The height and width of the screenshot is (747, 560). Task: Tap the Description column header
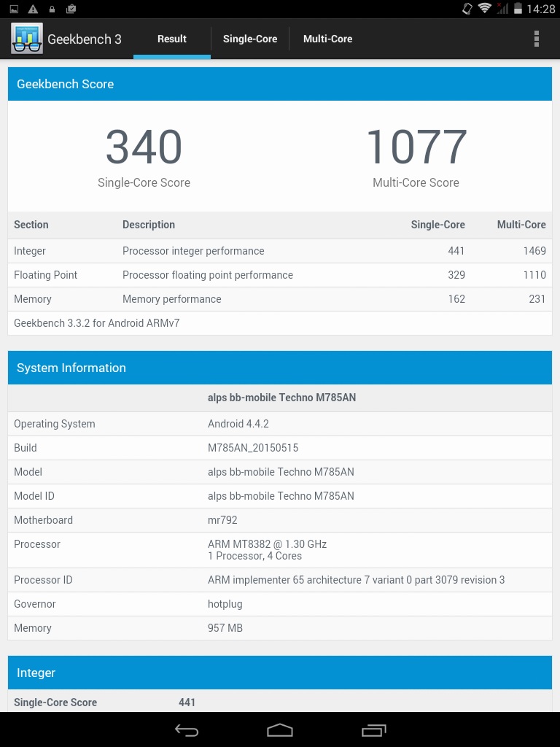pos(149,225)
